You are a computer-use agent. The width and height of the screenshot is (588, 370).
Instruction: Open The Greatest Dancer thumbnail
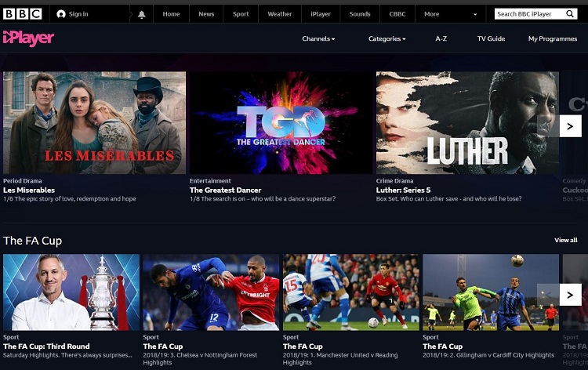pyautogui.click(x=281, y=122)
